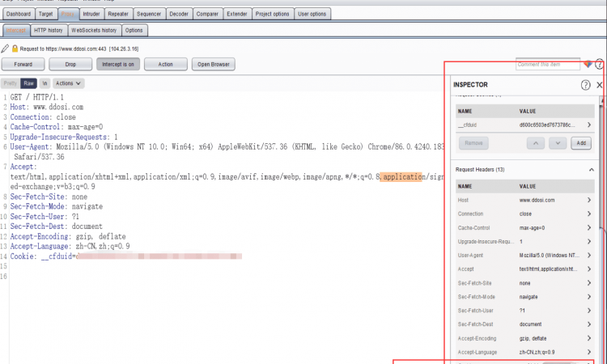This screenshot has height=364, width=607.
Task: Click the highlighted word application in Accept header
Action: click(401, 177)
